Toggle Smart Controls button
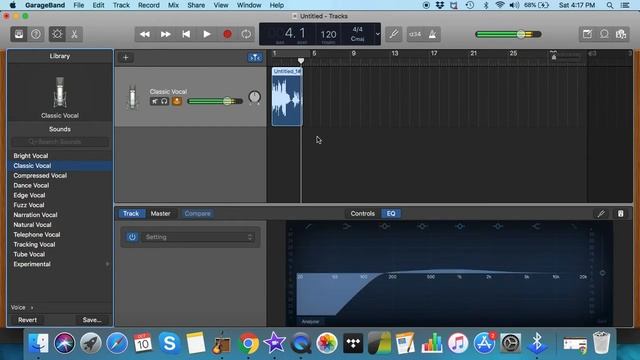Viewport: 640px width, 360px height. pos(57,34)
